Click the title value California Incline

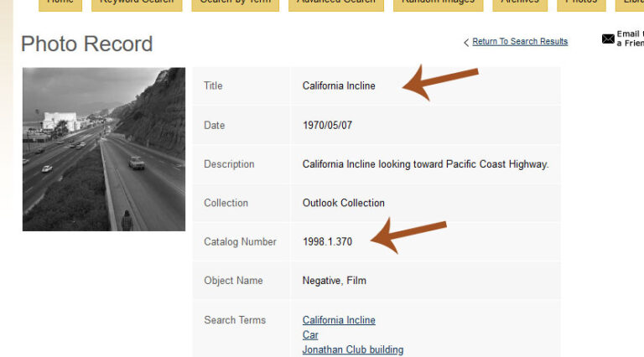coord(339,85)
